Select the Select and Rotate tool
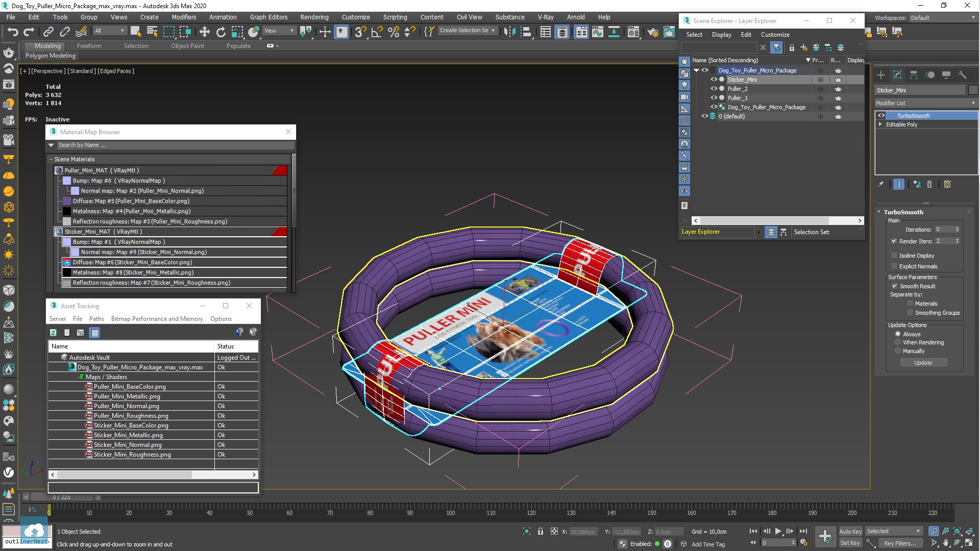This screenshot has height=551, width=980. tap(220, 32)
